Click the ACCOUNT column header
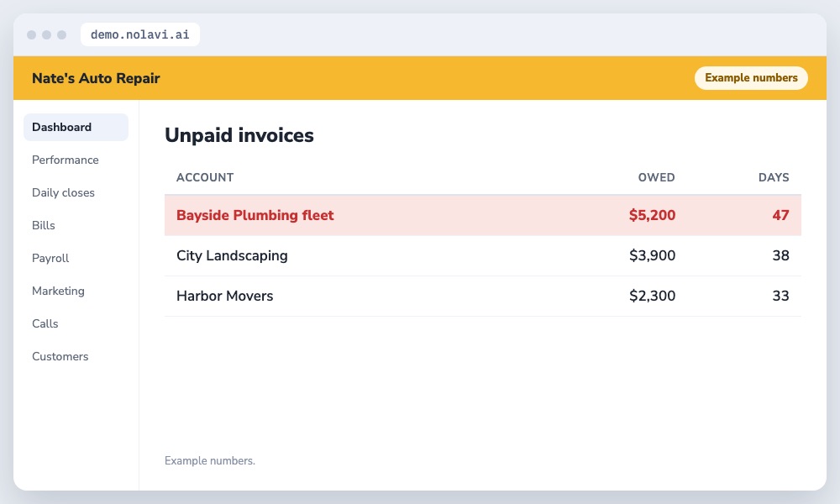This screenshot has width=840, height=504. point(205,177)
